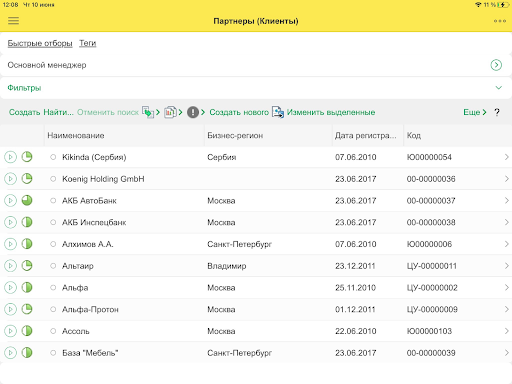
Task: Select the radio circle next to База "Мебель"
Action: click(x=53, y=353)
